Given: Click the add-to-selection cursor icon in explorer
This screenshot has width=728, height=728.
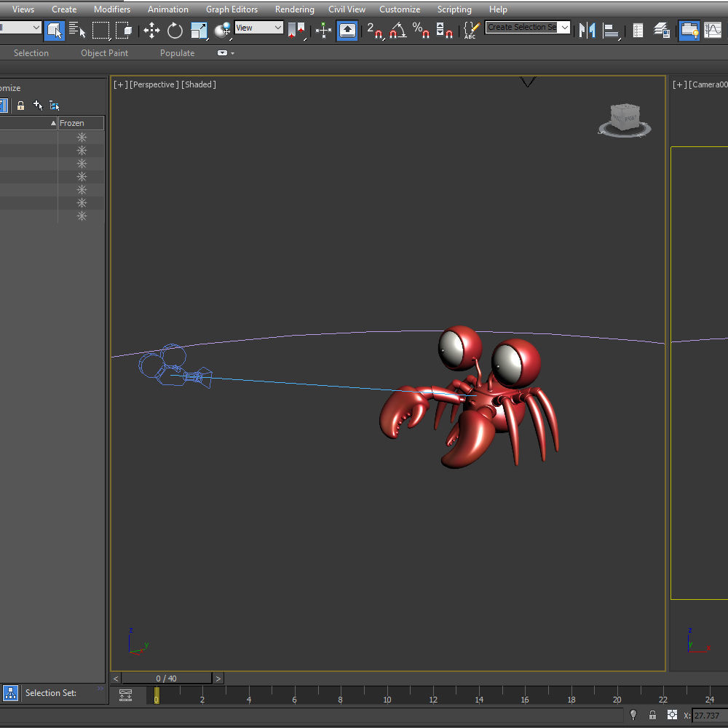Looking at the screenshot, I should coord(38,106).
